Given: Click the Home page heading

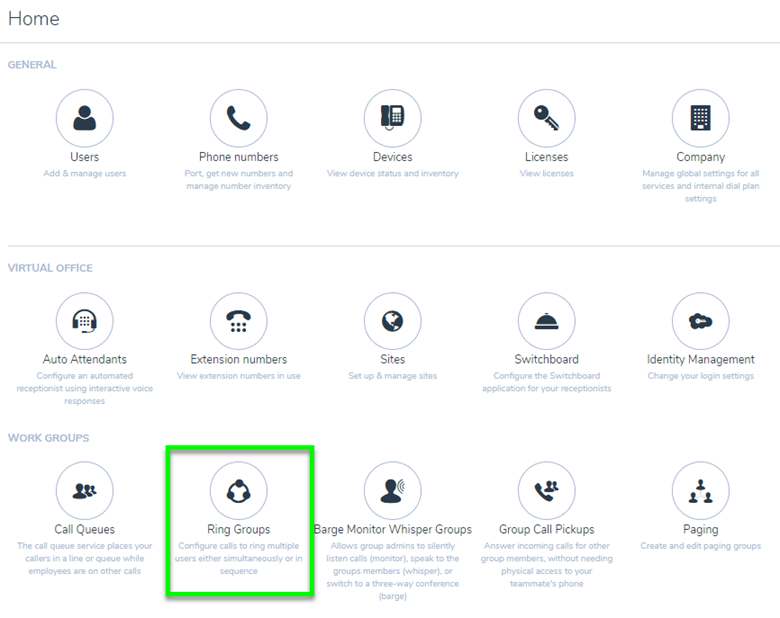Looking at the screenshot, I should click(x=34, y=19).
